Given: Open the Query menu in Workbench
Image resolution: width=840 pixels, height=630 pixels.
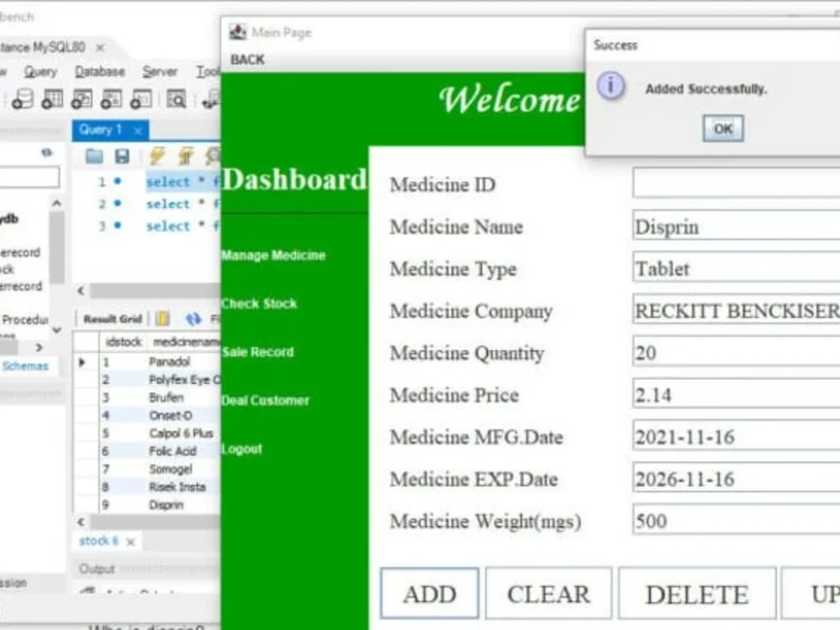Looking at the screenshot, I should 40,71.
